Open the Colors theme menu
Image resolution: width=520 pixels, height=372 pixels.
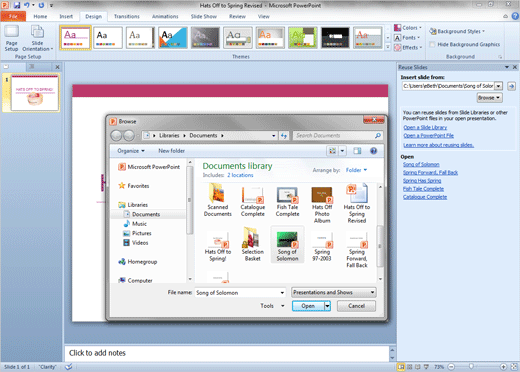coord(408,28)
